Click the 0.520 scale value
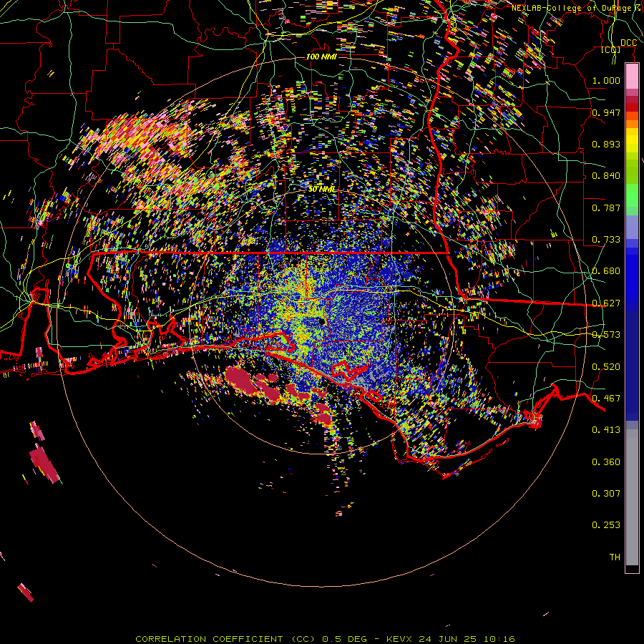 606,367
